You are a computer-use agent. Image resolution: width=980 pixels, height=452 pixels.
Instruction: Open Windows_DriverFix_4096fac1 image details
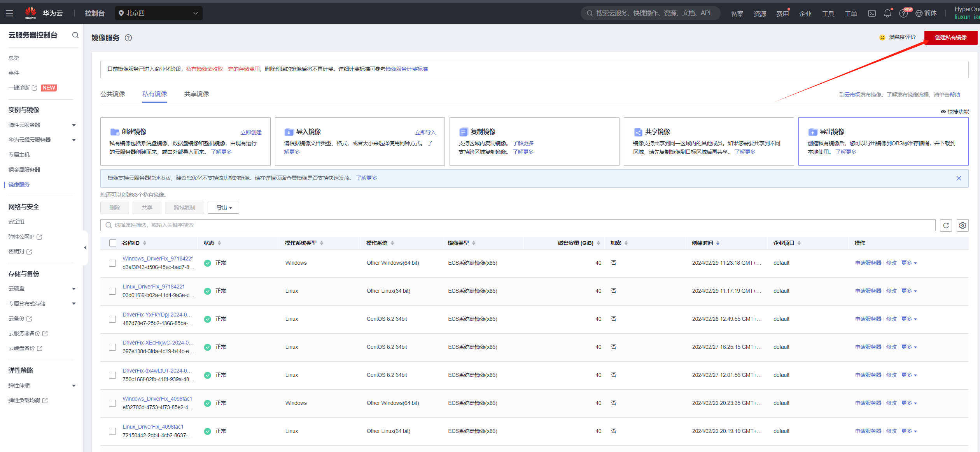coord(157,399)
